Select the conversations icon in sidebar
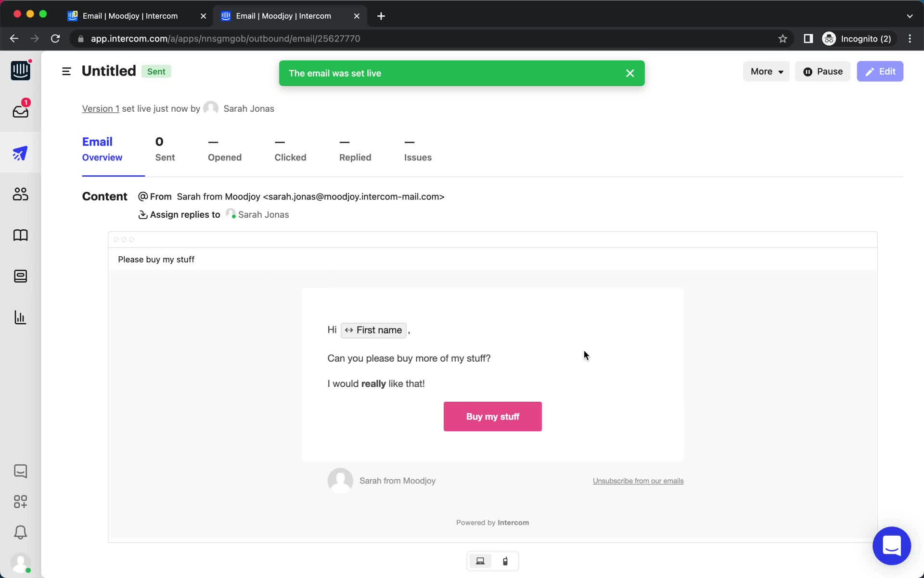This screenshot has height=578, width=924. coord(20,471)
